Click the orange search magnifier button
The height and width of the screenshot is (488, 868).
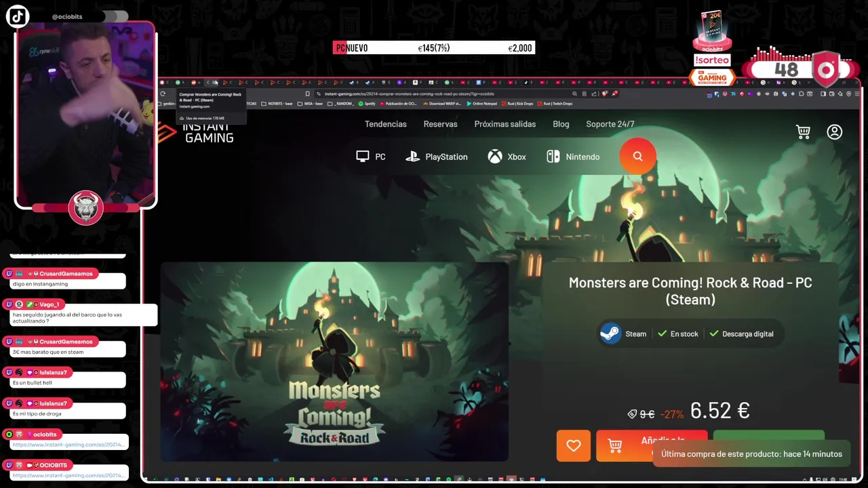(x=637, y=157)
